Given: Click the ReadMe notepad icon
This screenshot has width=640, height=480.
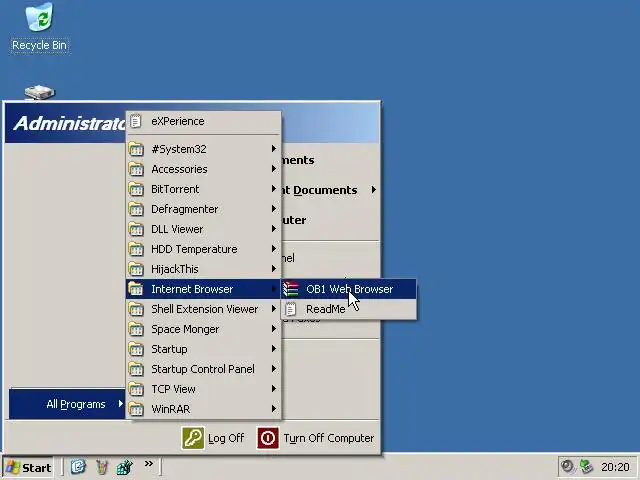Looking at the screenshot, I should point(290,309).
